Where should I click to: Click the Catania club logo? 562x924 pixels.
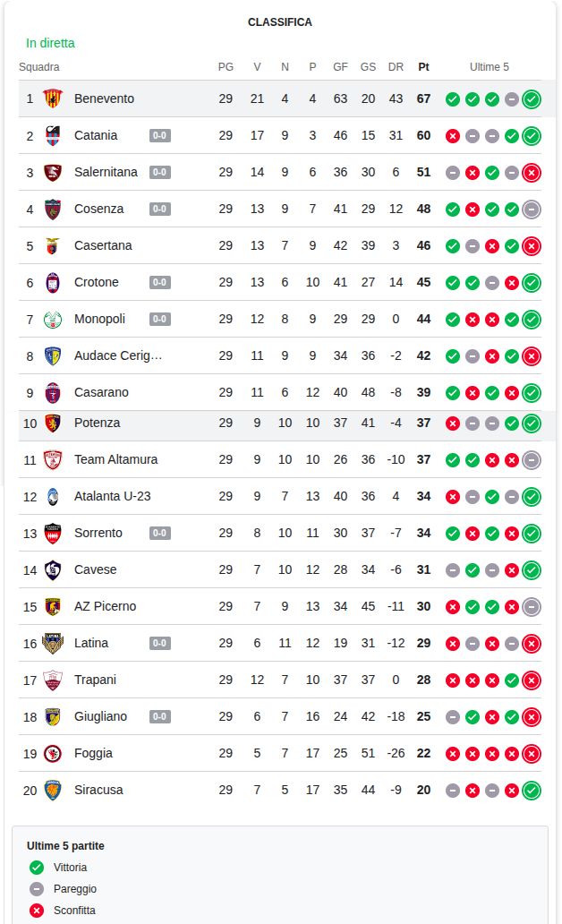click(x=53, y=135)
